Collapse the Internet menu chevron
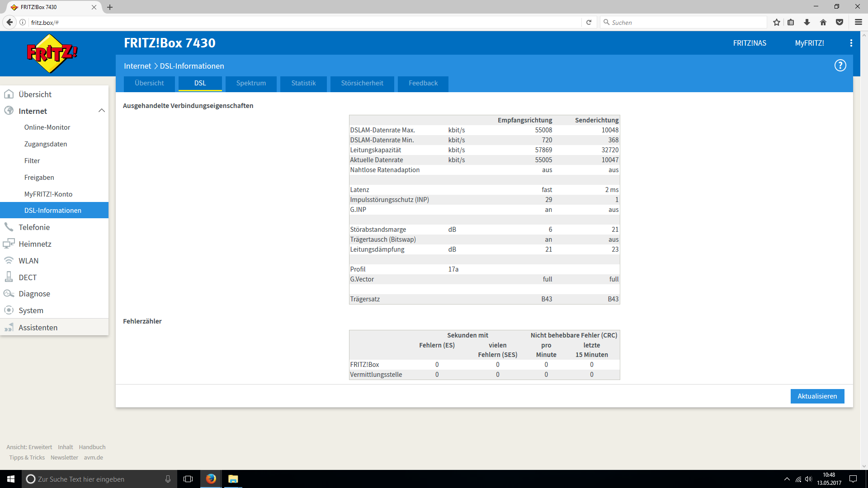Image resolution: width=868 pixels, height=488 pixels. click(102, 111)
